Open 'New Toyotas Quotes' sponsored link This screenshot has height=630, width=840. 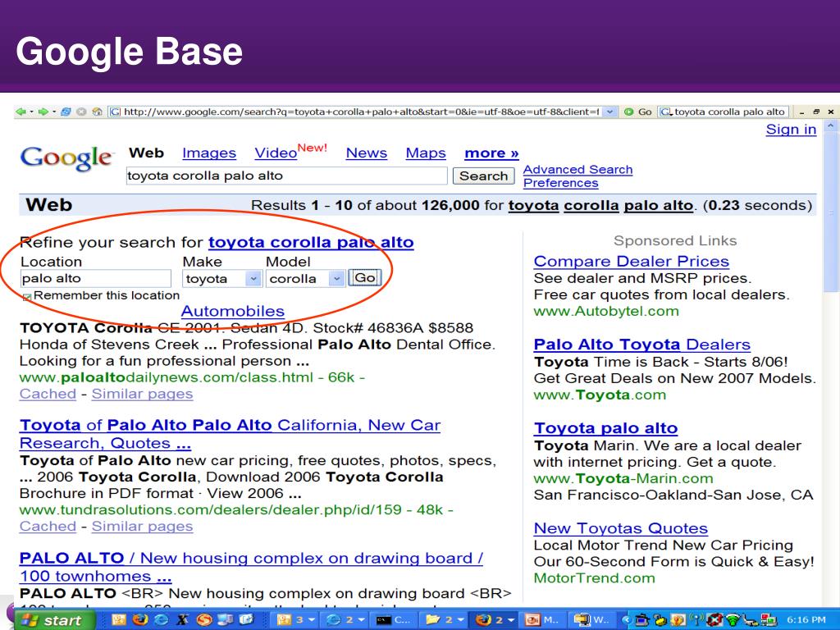pos(620,528)
